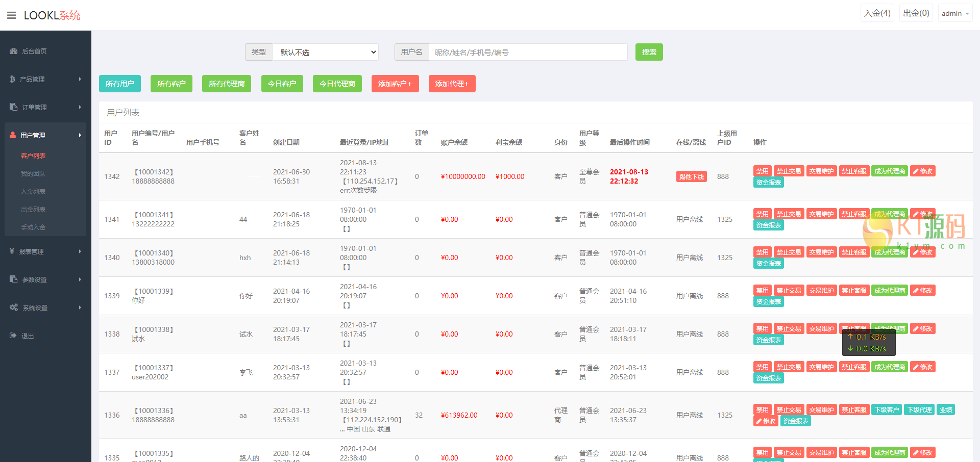Click the dashboard icon beside 后台首页
The width and height of the screenshot is (980, 462).
click(14, 51)
